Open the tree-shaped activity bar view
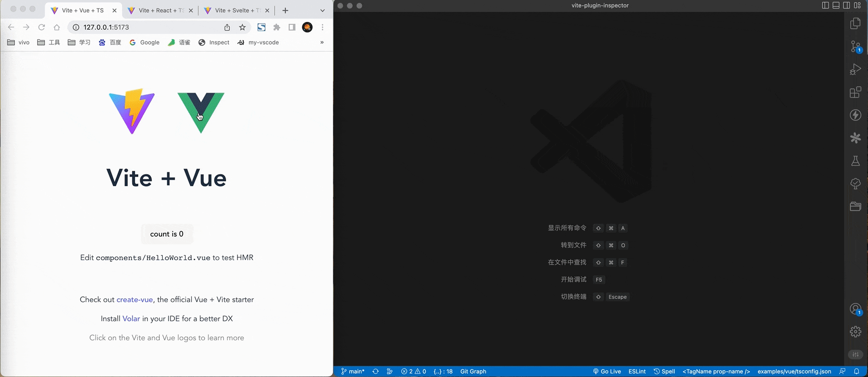This screenshot has width=868, height=377. click(856, 184)
